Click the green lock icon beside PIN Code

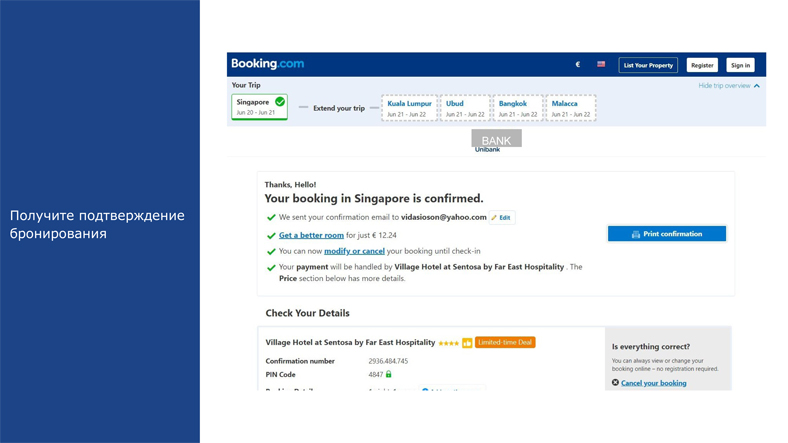[x=388, y=374]
